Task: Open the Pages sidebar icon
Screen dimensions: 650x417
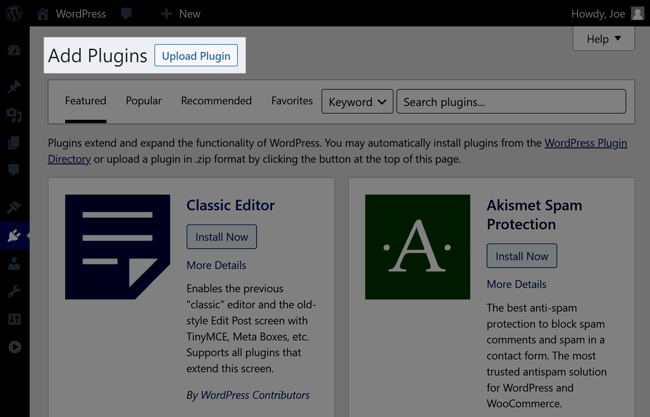Action: click(14, 144)
